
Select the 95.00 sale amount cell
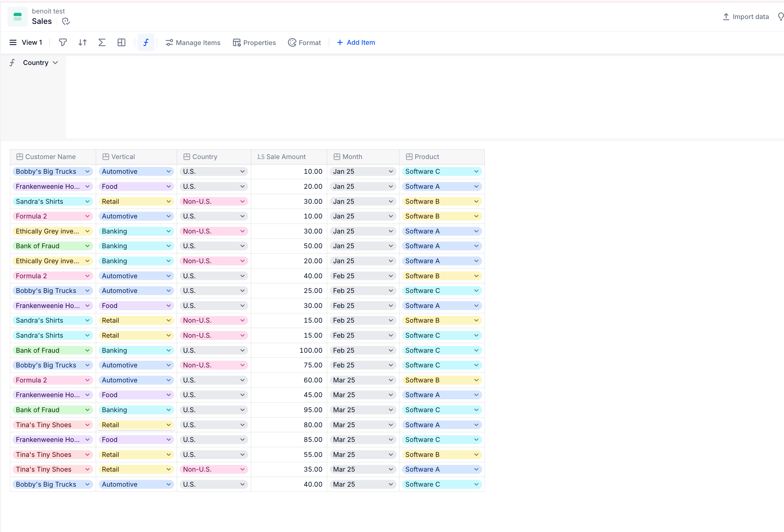point(289,410)
